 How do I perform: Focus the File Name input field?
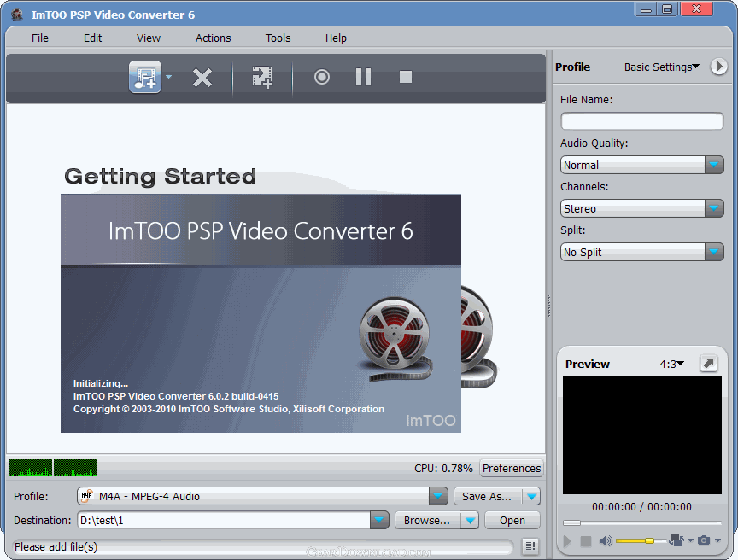tap(642, 121)
